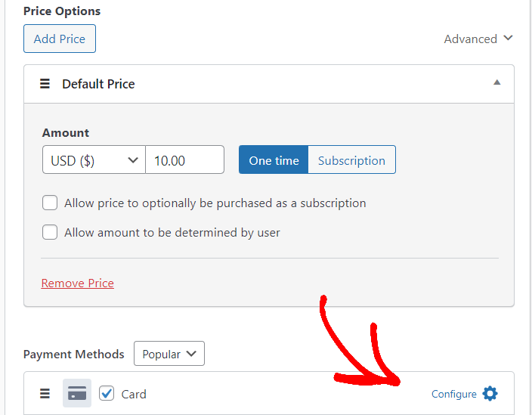The width and height of the screenshot is (532, 415).
Task: Click the Advanced text label
Action: [470, 39]
